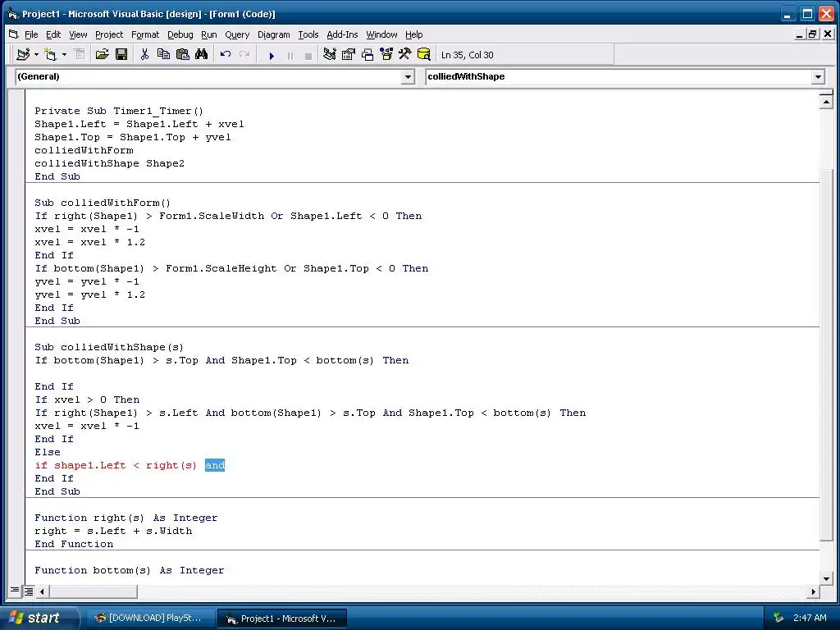This screenshot has height=630, width=840.
Task: Click the 2:47 AM taskbar clock
Action: (x=810, y=618)
